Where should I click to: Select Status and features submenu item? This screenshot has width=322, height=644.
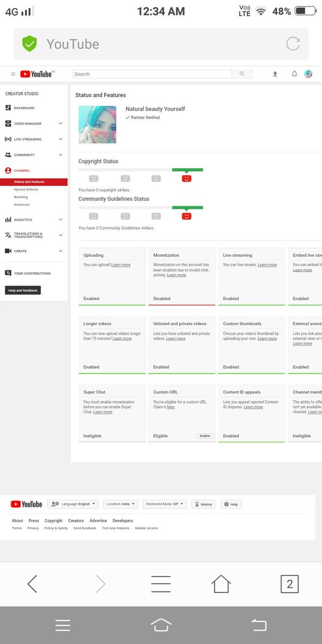click(x=34, y=182)
